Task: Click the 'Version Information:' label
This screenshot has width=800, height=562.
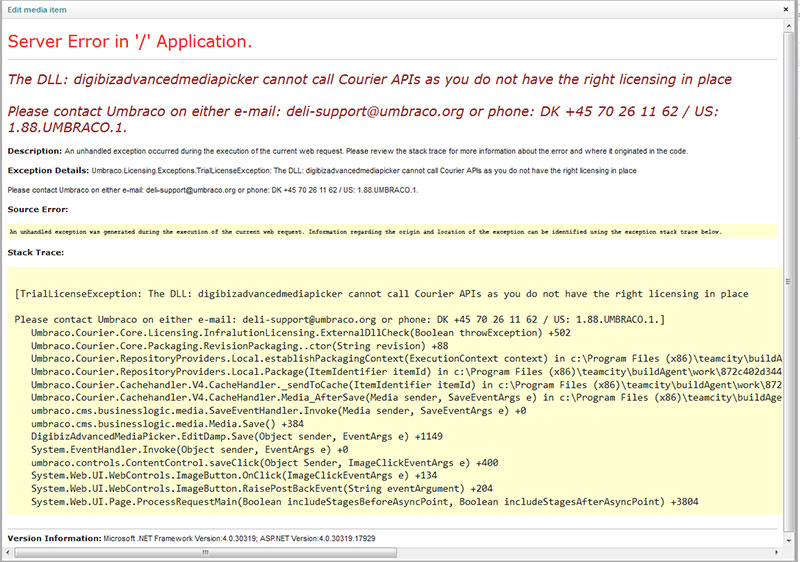Action: click(x=55, y=538)
